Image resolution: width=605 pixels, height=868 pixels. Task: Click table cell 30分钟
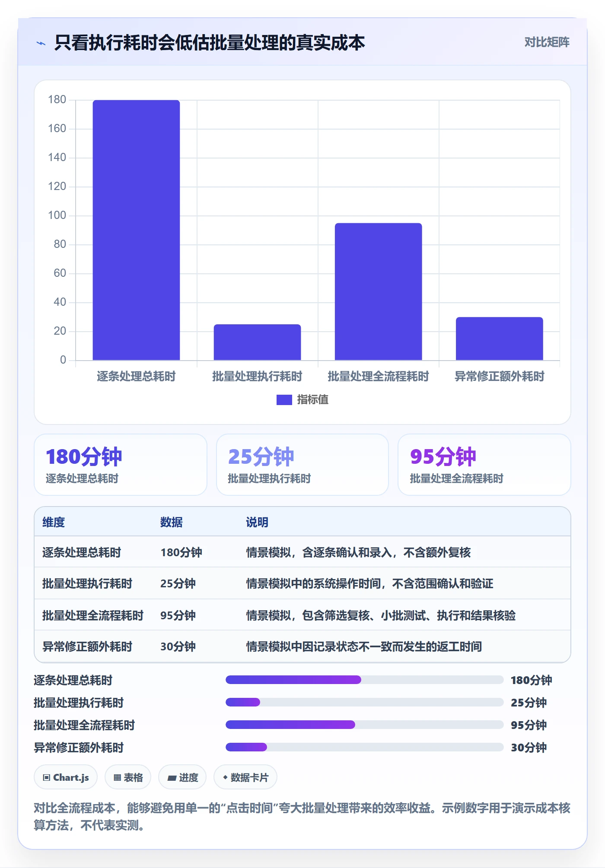178,646
